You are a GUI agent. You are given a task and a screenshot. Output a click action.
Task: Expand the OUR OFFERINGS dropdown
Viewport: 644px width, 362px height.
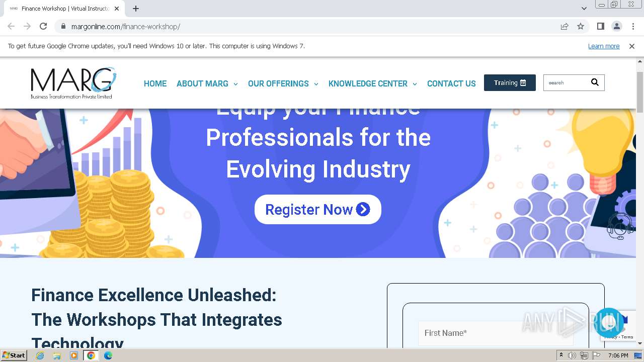coord(283,83)
